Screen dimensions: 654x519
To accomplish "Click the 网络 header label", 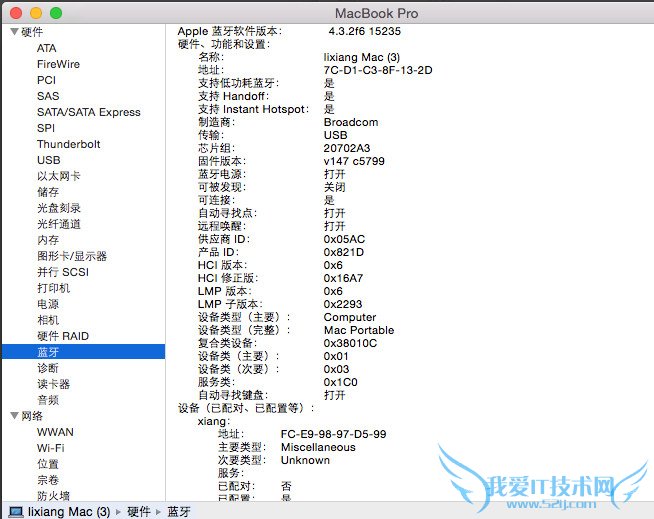I will [32, 416].
